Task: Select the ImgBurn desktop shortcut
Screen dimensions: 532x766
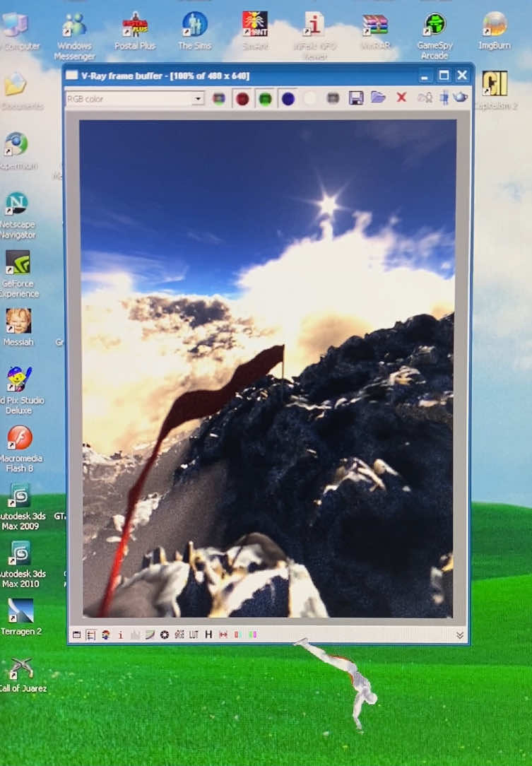Action: click(495, 31)
